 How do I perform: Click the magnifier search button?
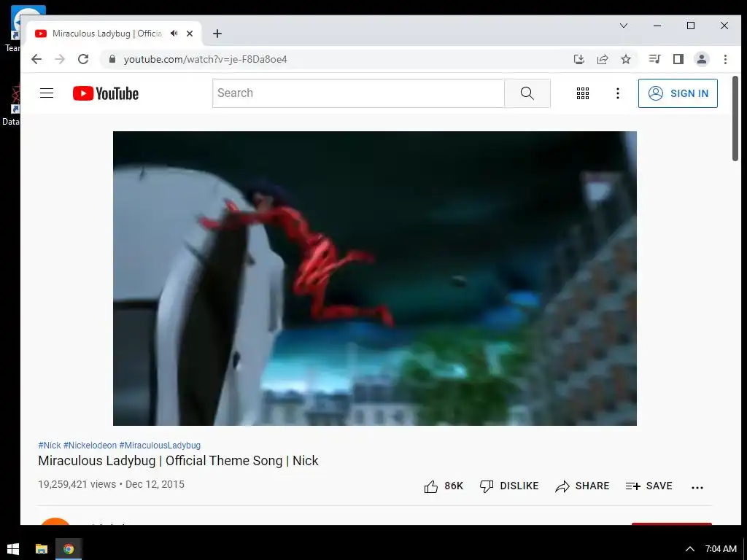point(527,93)
